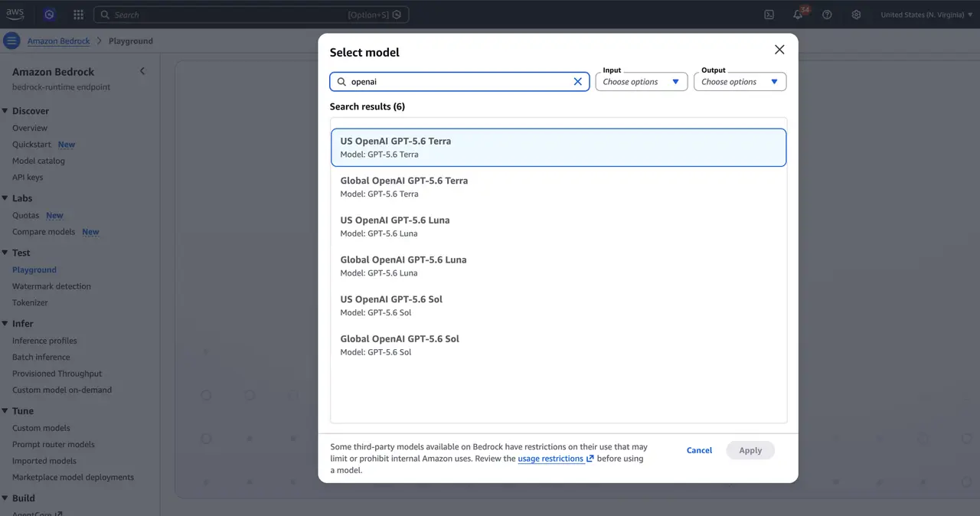
Task: Click the Cancel button
Action: coord(699,450)
